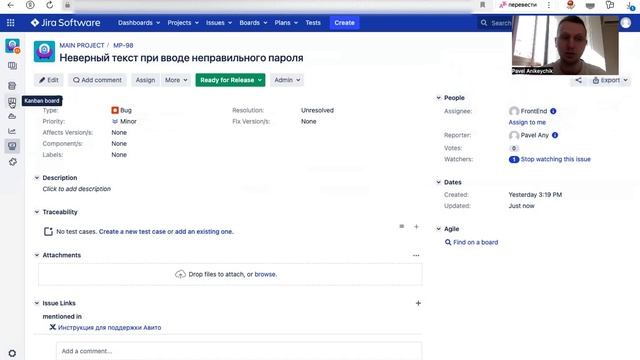Collapse the Issue Links section

tap(37, 303)
